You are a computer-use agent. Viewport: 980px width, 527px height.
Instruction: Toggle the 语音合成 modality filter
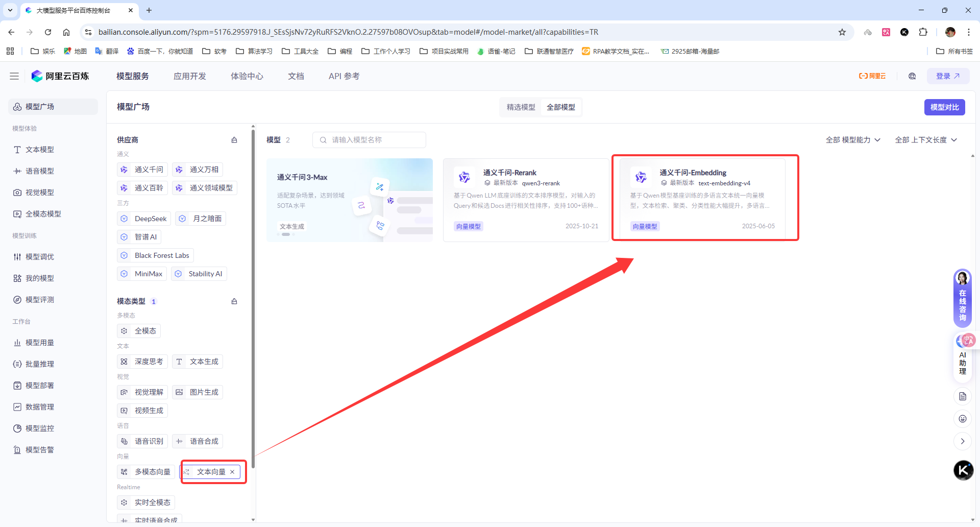click(x=198, y=441)
